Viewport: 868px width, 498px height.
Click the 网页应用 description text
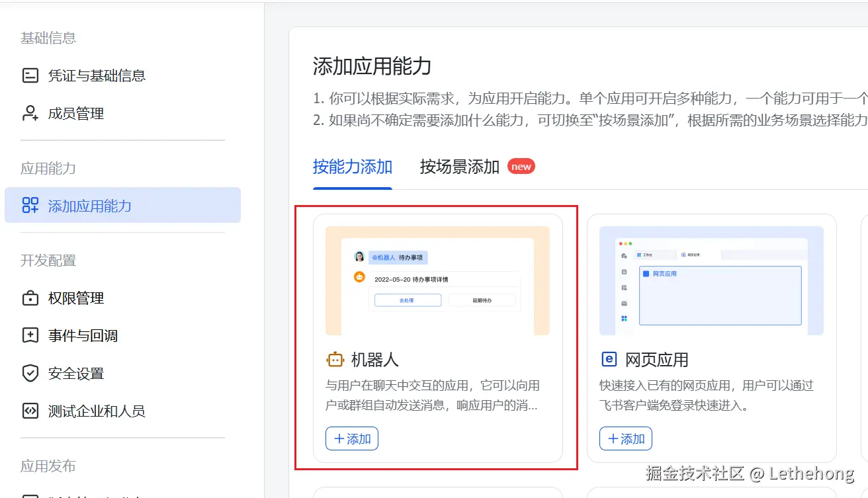(x=707, y=395)
